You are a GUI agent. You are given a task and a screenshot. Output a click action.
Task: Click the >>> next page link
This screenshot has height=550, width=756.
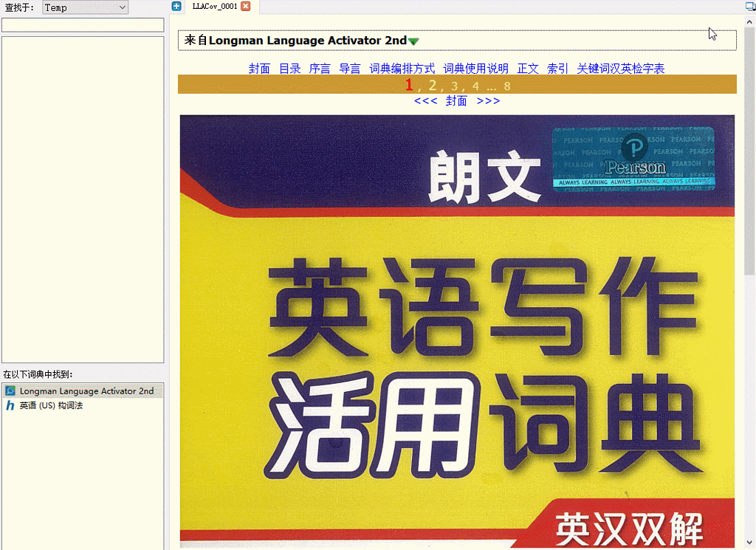[x=488, y=101]
